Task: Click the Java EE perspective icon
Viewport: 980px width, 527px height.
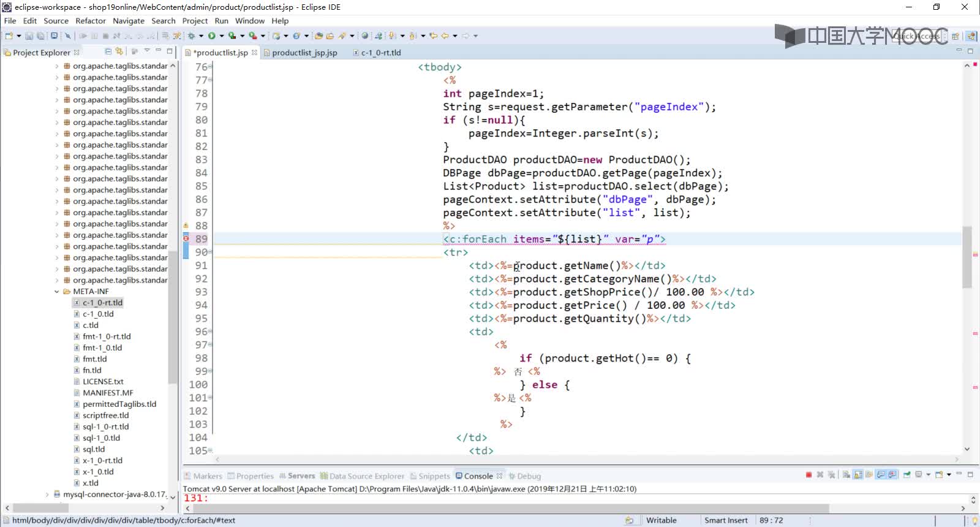Action: pyautogui.click(x=971, y=36)
